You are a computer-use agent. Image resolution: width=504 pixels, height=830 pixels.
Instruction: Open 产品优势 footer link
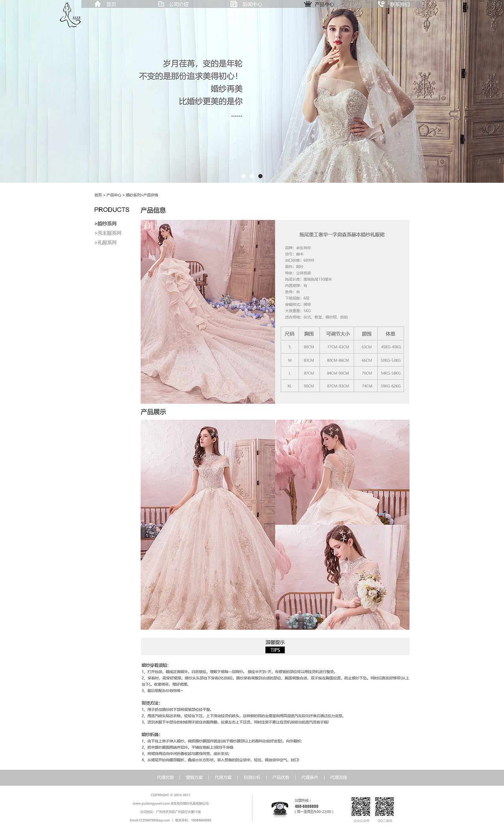(281, 777)
